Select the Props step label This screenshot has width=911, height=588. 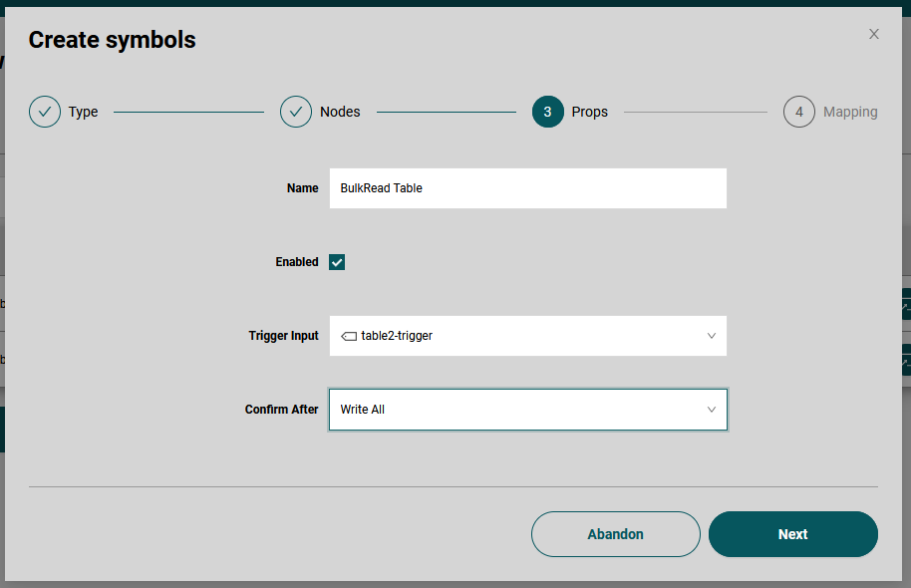click(x=589, y=112)
